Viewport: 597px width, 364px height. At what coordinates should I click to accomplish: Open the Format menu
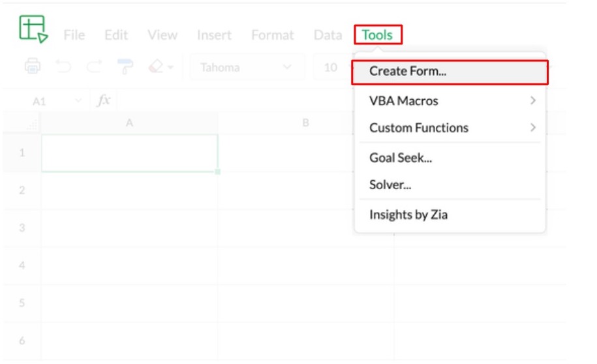(272, 35)
